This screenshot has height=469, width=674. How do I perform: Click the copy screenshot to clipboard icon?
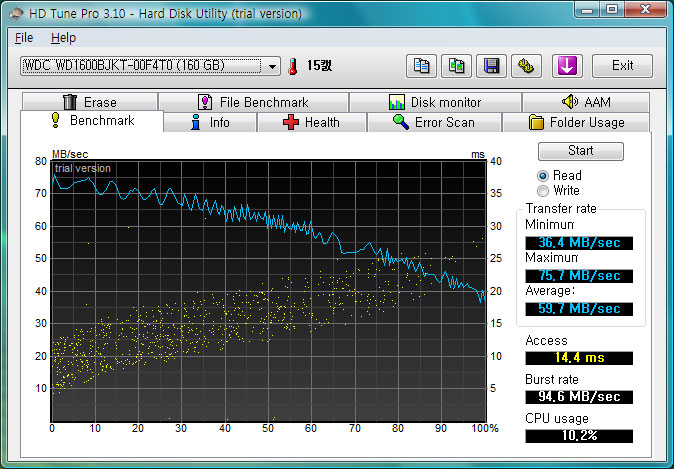[456, 66]
